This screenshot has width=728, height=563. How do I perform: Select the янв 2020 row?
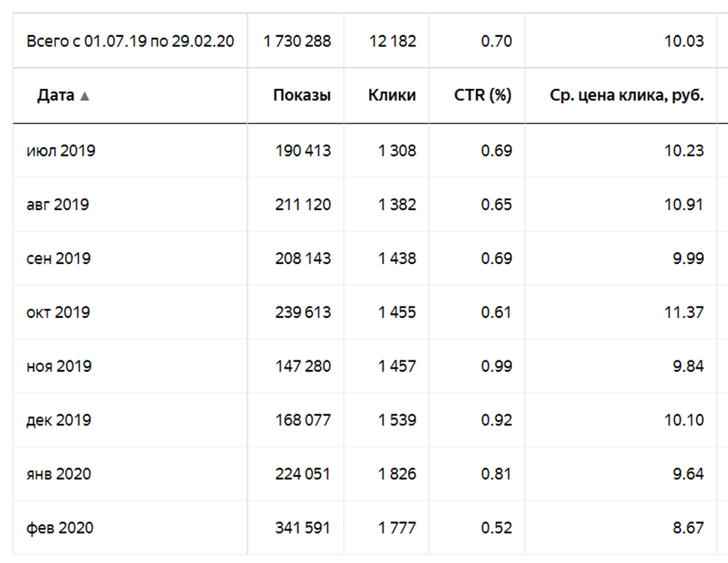pyautogui.click(x=59, y=474)
